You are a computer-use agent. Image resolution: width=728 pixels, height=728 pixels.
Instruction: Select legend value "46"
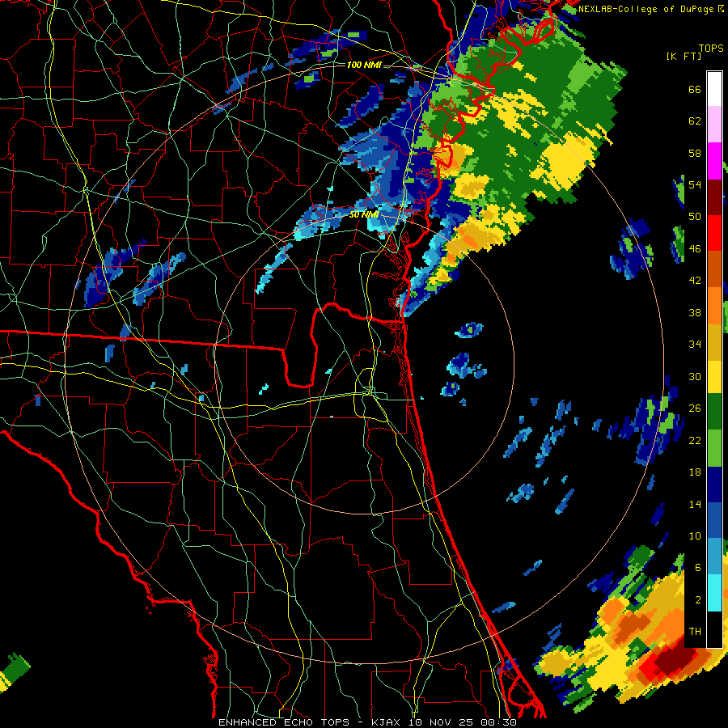pyautogui.click(x=695, y=249)
